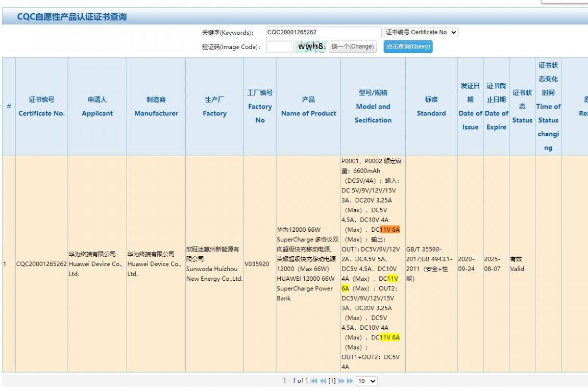
Task: Go to first page pagination icon
Action: pyautogui.click(x=314, y=381)
